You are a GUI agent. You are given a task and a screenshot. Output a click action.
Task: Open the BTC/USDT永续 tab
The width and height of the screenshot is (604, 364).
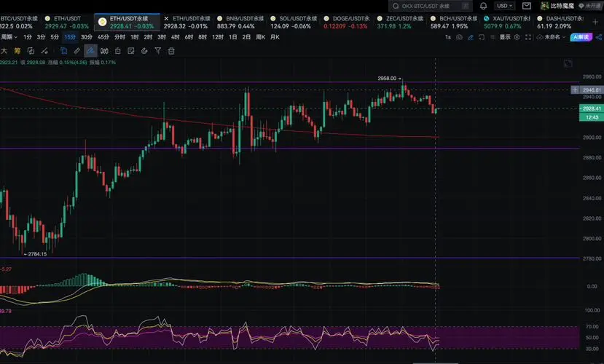coord(19,23)
